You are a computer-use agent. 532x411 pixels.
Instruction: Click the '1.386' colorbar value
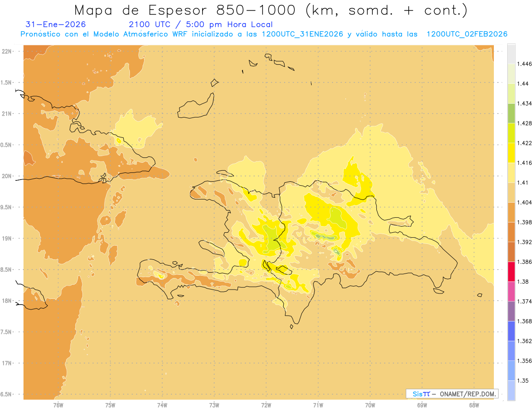[524, 262]
